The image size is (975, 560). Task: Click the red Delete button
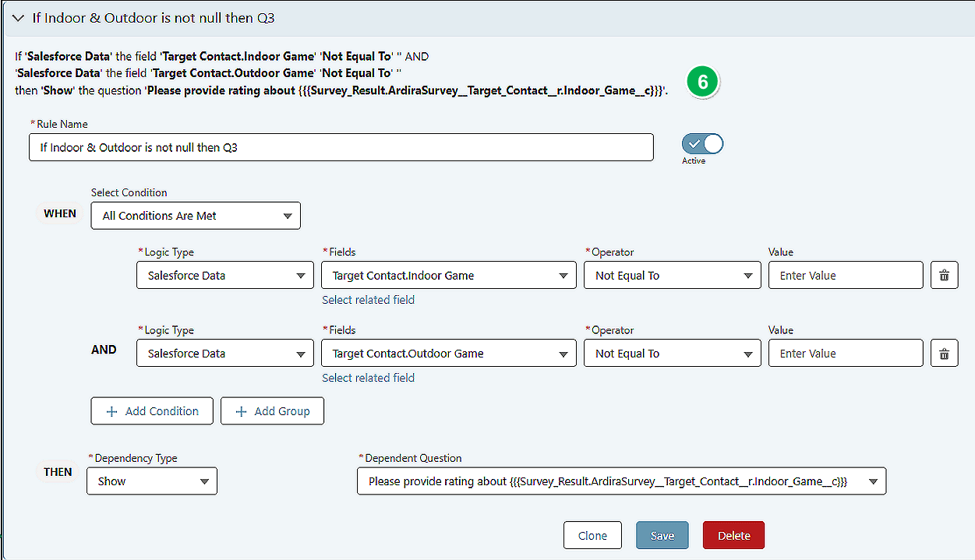(x=733, y=535)
